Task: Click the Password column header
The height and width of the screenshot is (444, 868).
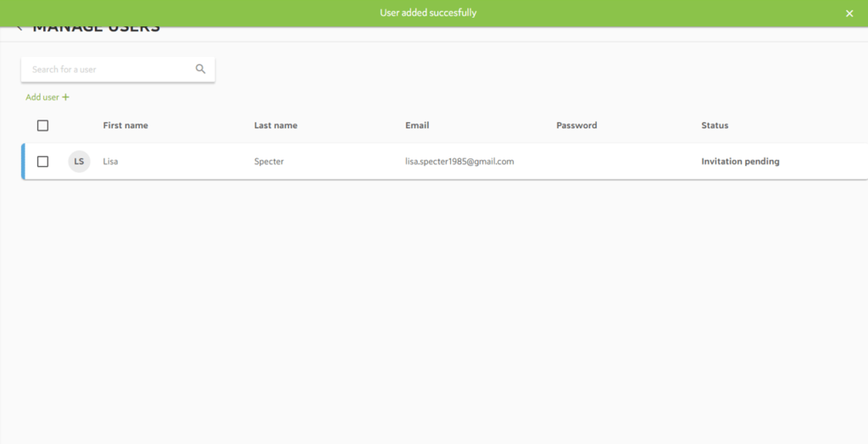Action: [x=576, y=125]
